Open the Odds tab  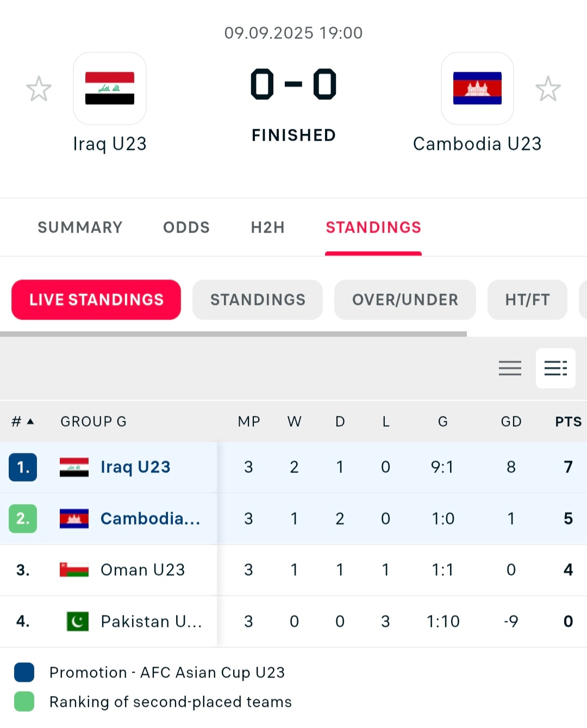point(186,227)
